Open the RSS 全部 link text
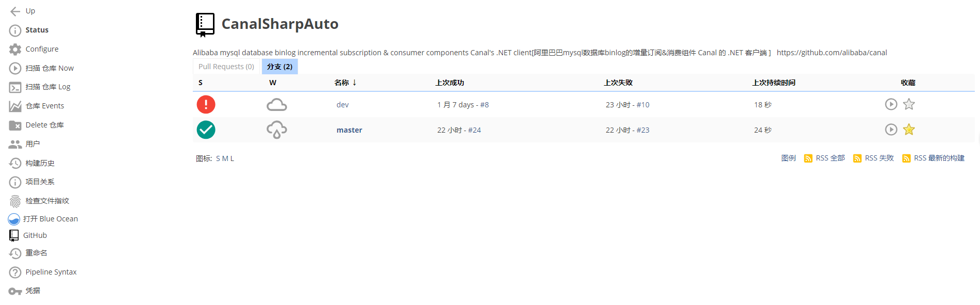Viewport: 980px width, 305px height. [x=831, y=158]
